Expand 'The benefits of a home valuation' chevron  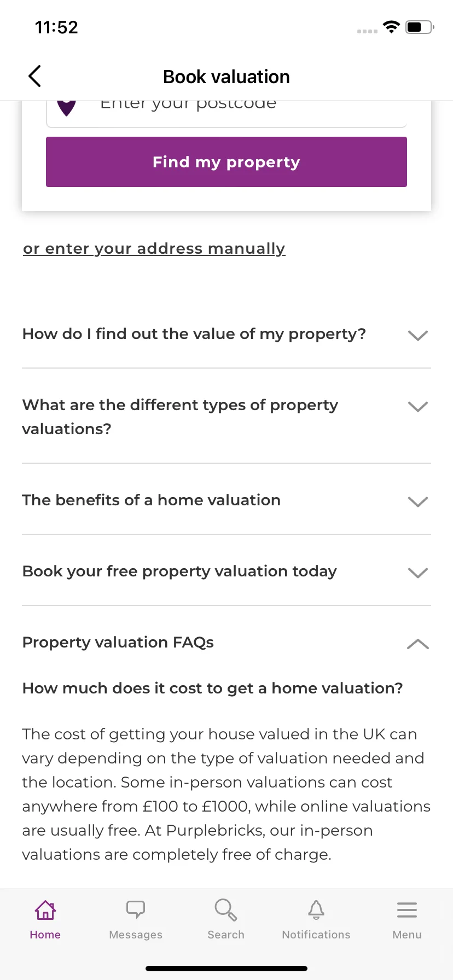(x=418, y=501)
